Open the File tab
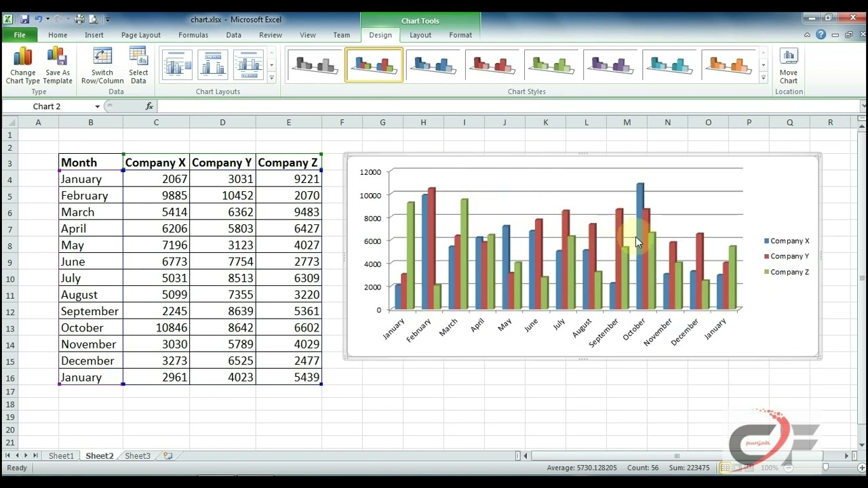The image size is (868, 488). point(20,35)
